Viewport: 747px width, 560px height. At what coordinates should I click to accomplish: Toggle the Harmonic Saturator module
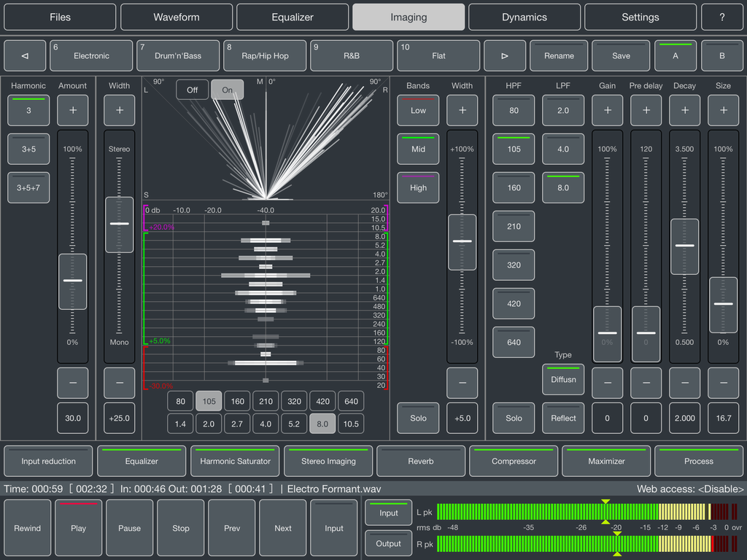[x=235, y=461]
